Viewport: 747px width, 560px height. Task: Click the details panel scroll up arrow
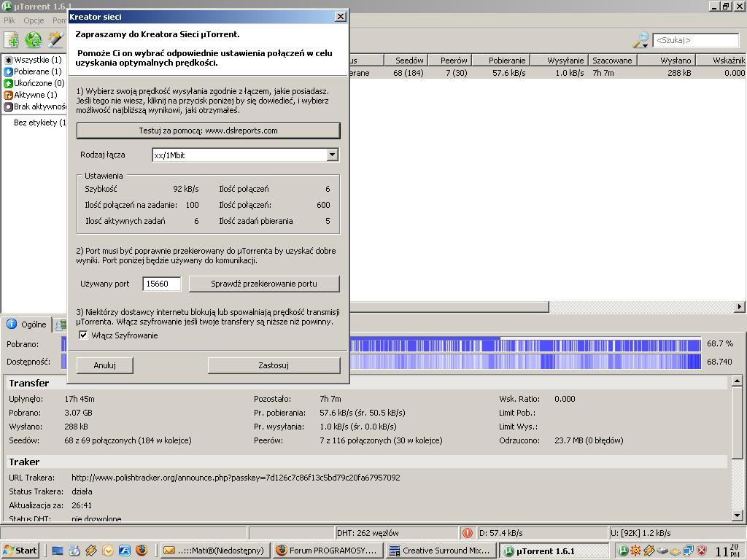[737, 381]
